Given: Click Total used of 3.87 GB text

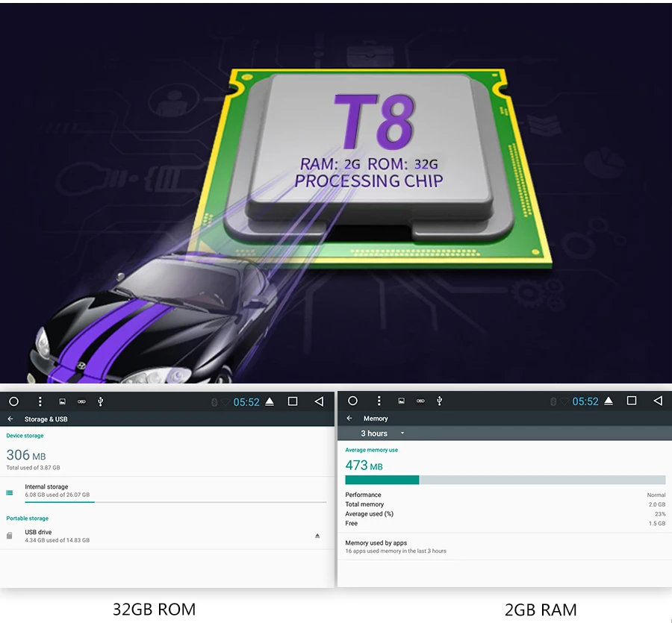Looking at the screenshot, I should coord(33,468).
